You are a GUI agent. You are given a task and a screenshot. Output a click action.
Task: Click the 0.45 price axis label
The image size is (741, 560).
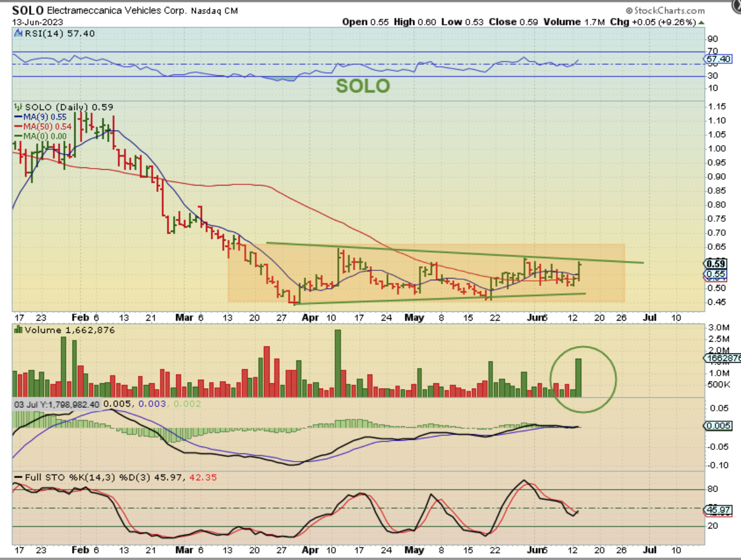(x=716, y=302)
